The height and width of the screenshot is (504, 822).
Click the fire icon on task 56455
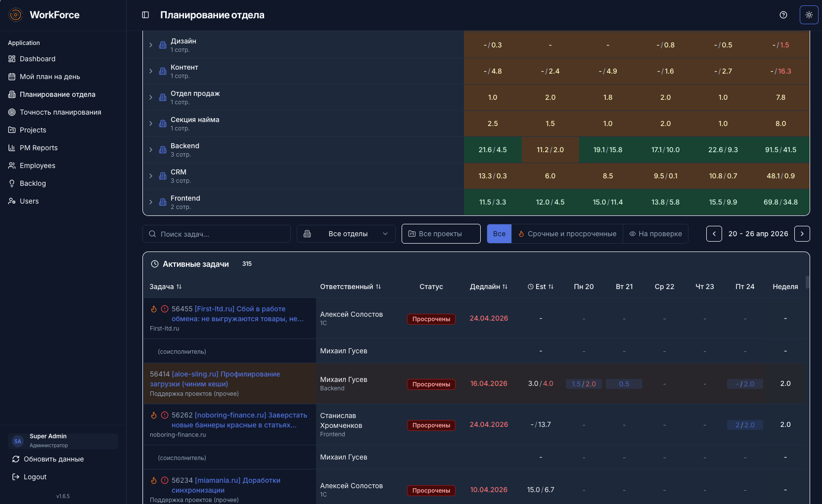(x=154, y=309)
